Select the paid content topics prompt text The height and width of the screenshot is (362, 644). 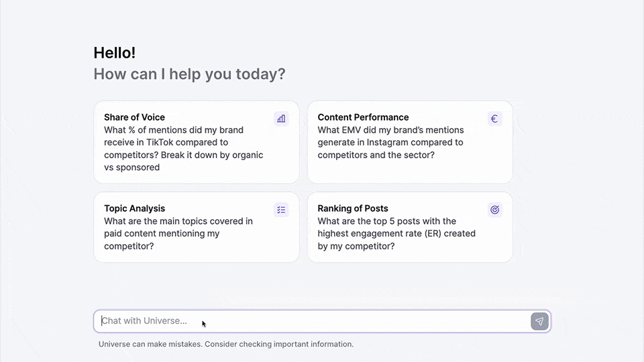point(178,233)
